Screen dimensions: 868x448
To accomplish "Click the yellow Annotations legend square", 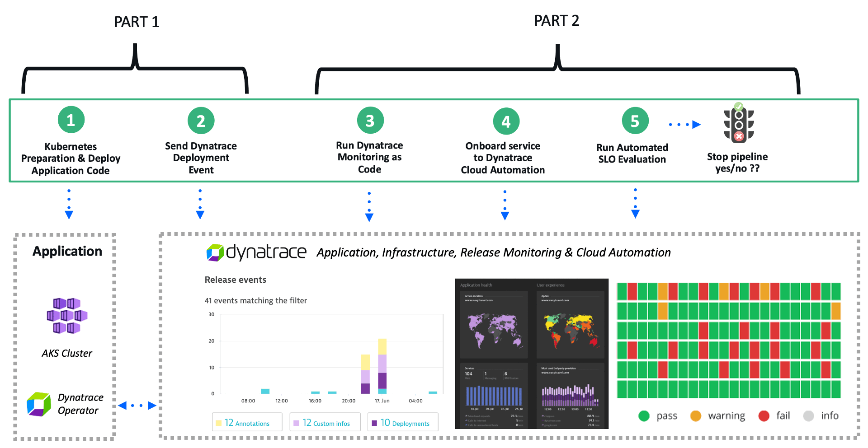I will click(x=219, y=423).
